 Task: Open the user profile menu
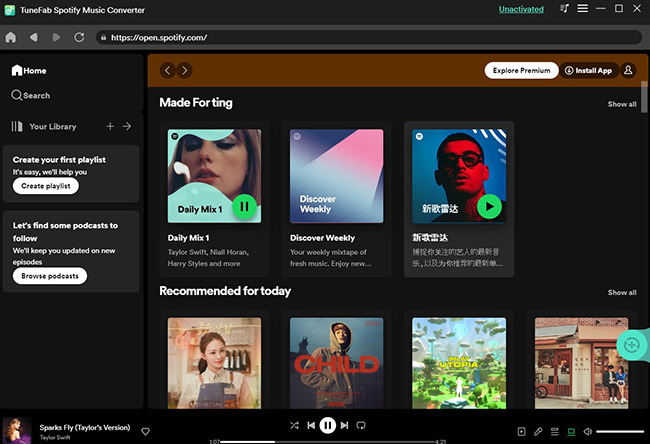(x=628, y=70)
